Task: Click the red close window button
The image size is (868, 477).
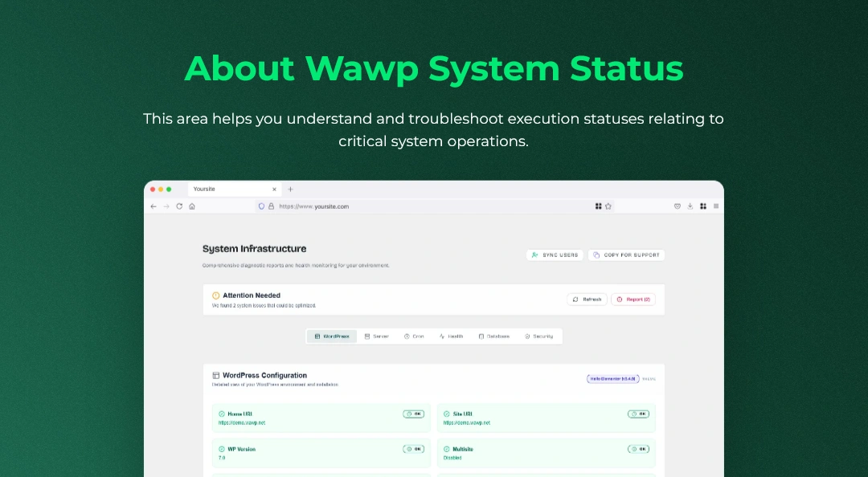Action: coord(153,190)
